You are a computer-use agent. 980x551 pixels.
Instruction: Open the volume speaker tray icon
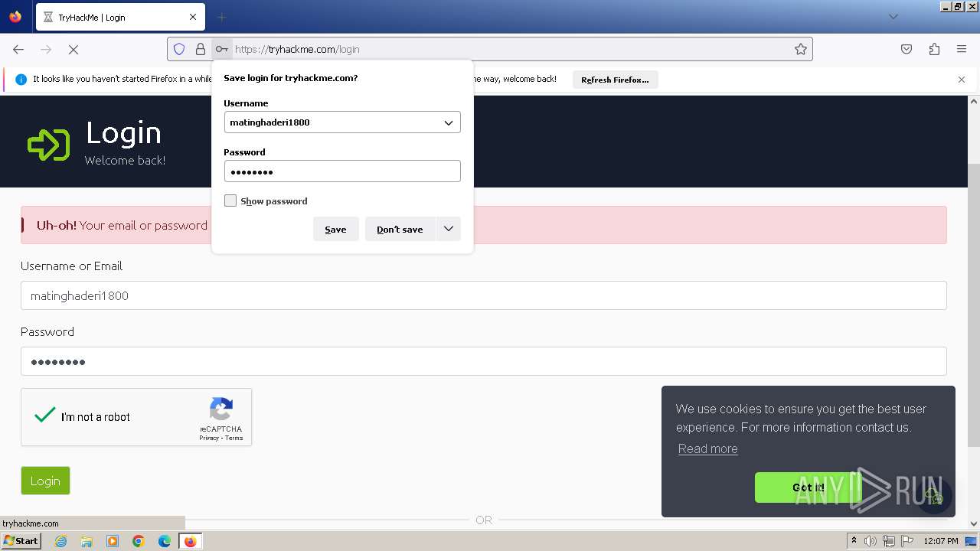click(x=871, y=541)
